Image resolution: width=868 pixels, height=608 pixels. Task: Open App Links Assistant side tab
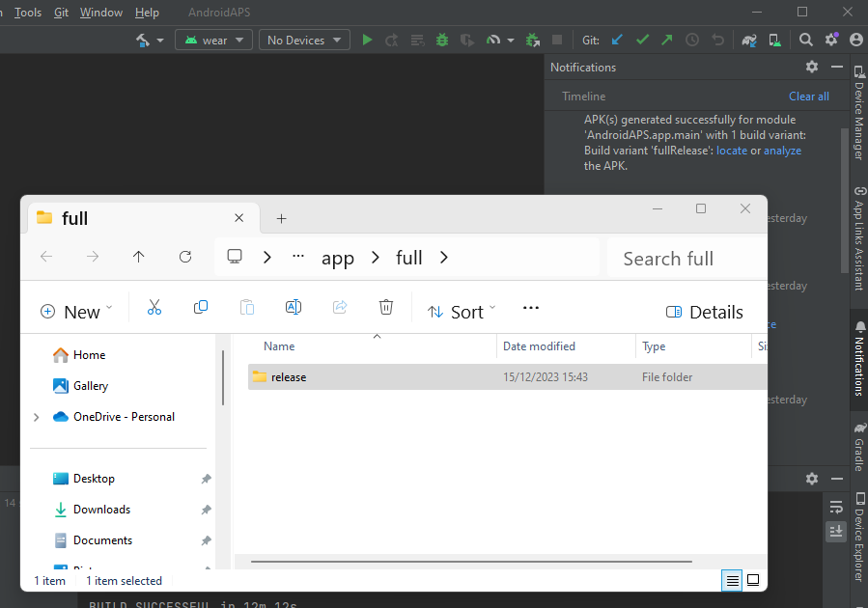click(859, 238)
